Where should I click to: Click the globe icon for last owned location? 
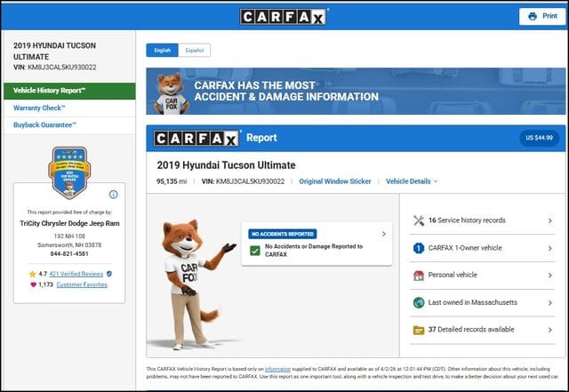click(418, 302)
